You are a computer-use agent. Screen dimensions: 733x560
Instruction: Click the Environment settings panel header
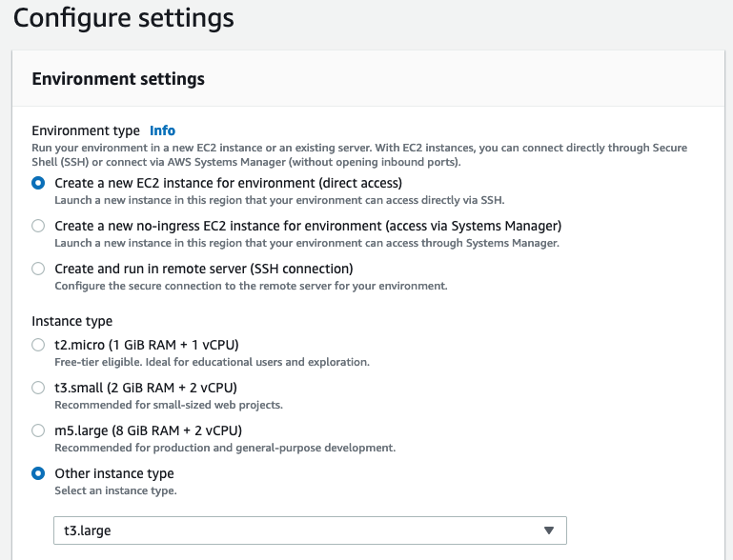[x=118, y=78]
